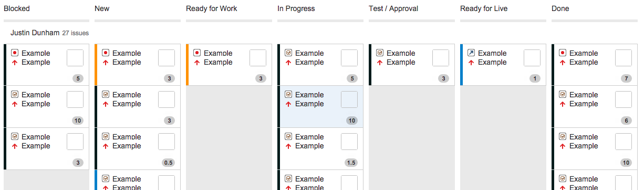Click the estimate badge showing 0.5
Image resolution: width=644 pixels, height=190 pixels.
(168, 163)
